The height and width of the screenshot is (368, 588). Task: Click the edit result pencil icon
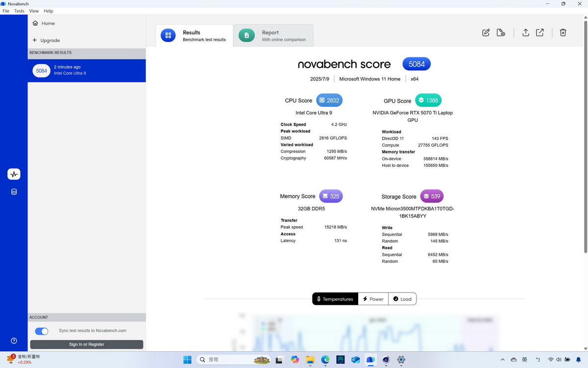(x=486, y=33)
